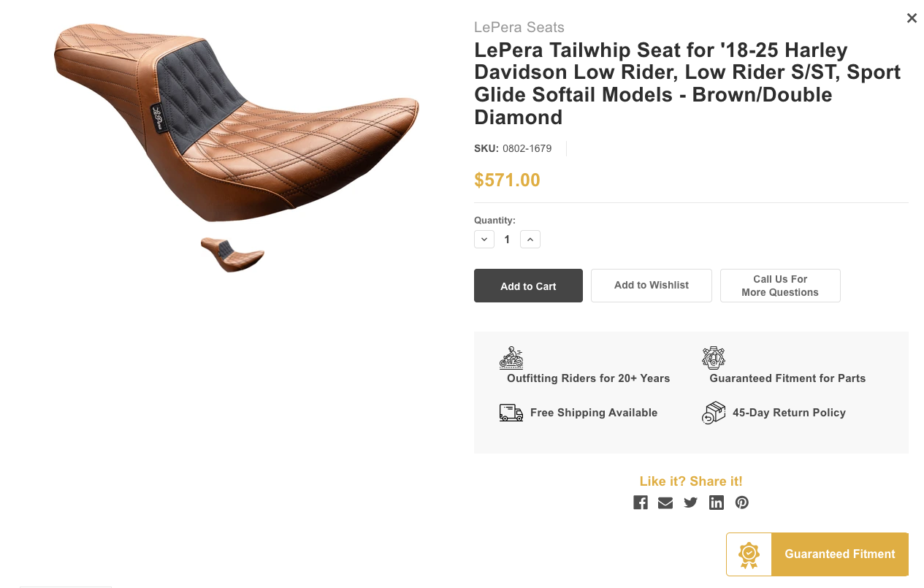The height and width of the screenshot is (588, 924).
Task: Click the quantity value field
Action: point(507,240)
